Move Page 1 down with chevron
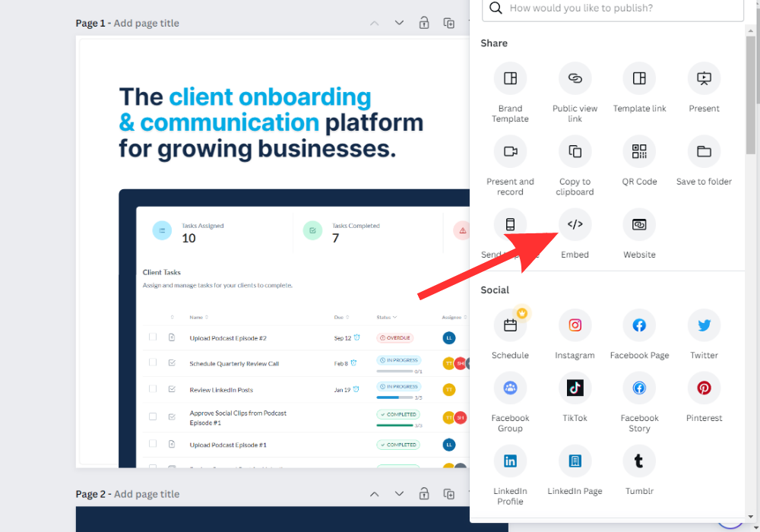760x532 pixels. (x=399, y=23)
